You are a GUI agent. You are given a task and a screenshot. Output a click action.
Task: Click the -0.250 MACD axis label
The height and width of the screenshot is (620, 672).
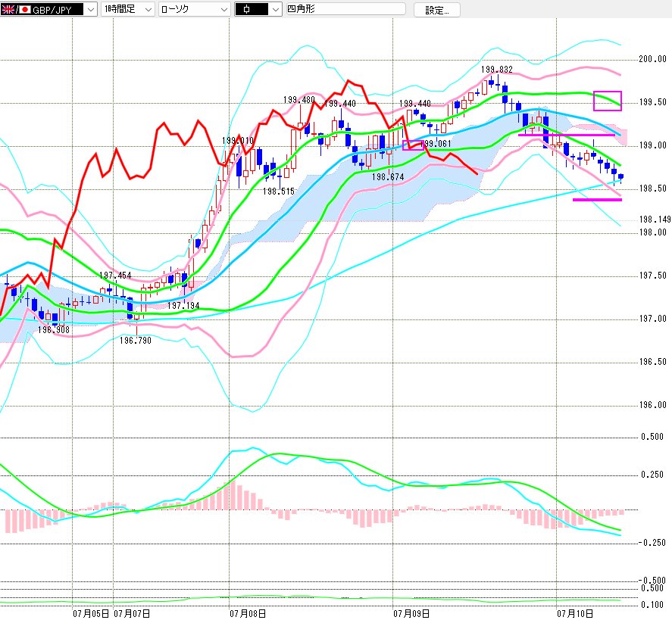pos(652,543)
